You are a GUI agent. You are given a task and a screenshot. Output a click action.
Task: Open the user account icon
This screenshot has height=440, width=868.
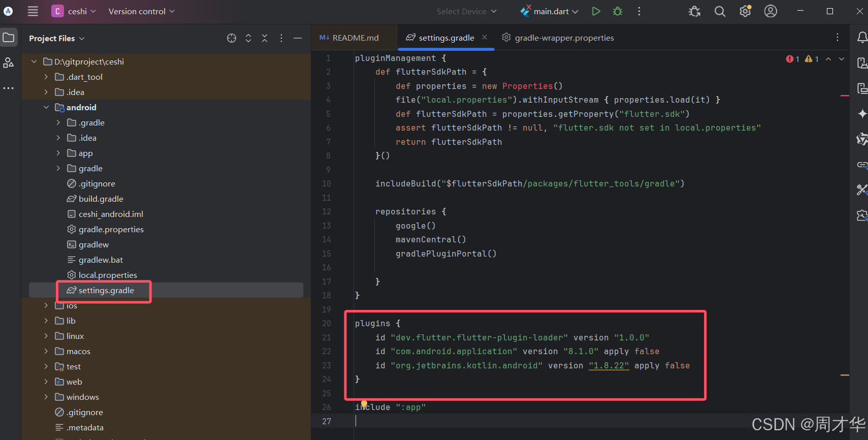[x=770, y=11]
